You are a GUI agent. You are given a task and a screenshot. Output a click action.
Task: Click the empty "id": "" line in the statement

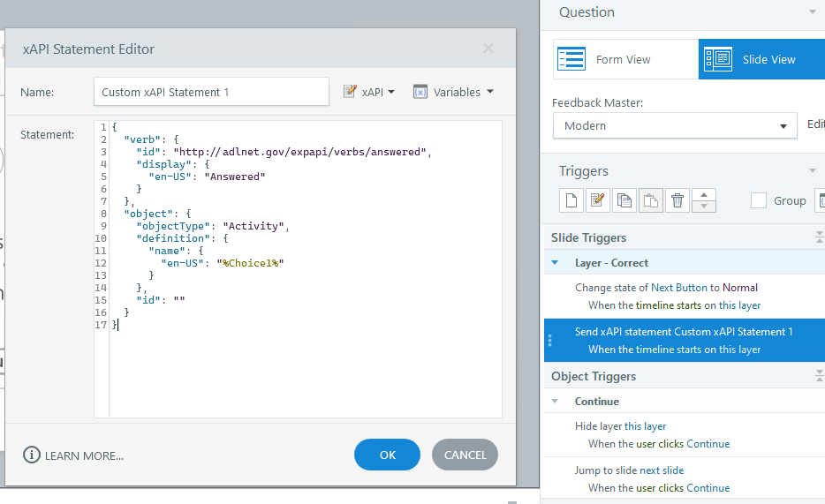tap(161, 300)
